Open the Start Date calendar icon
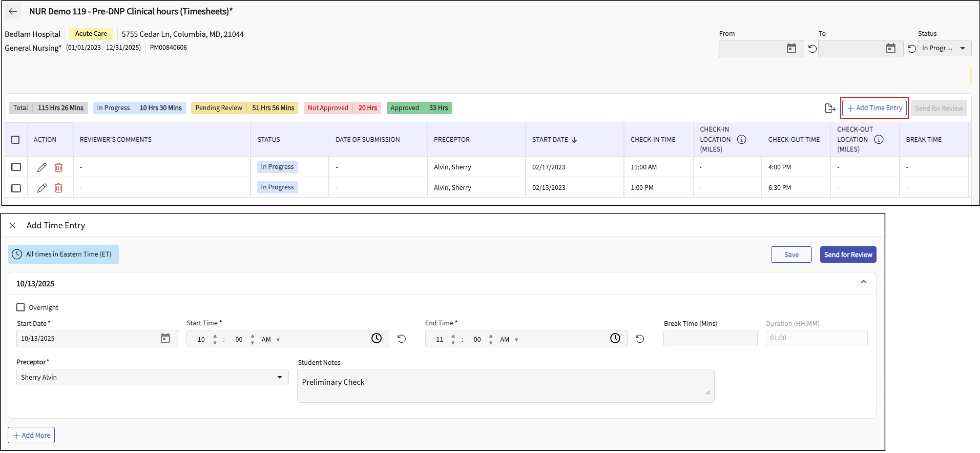The image size is (980, 453). [165, 338]
